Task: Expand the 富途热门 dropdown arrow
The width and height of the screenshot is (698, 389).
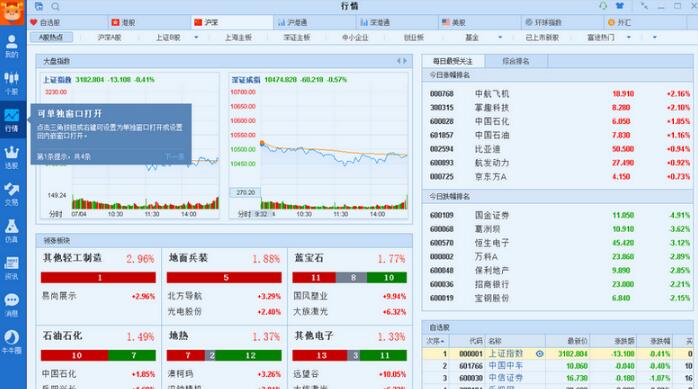Action: [x=629, y=37]
